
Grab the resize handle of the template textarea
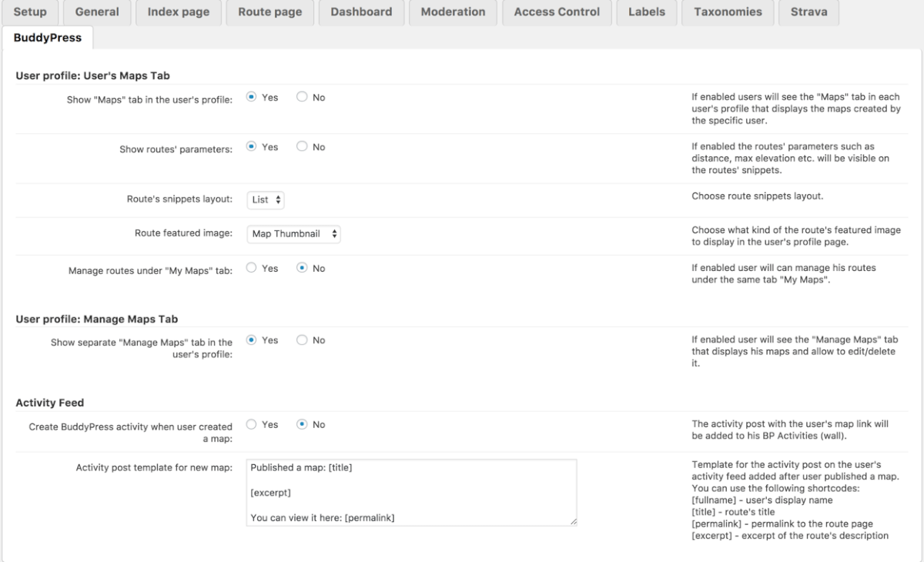pos(573,522)
